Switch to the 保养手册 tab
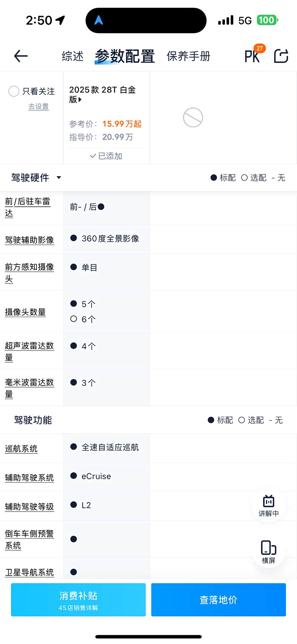 (x=188, y=56)
